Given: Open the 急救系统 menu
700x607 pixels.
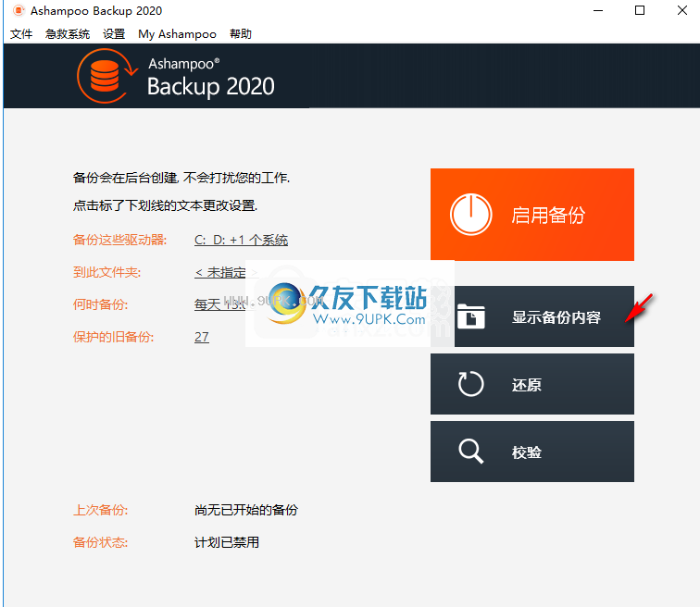Looking at the screenshot, I should [68, 34].
